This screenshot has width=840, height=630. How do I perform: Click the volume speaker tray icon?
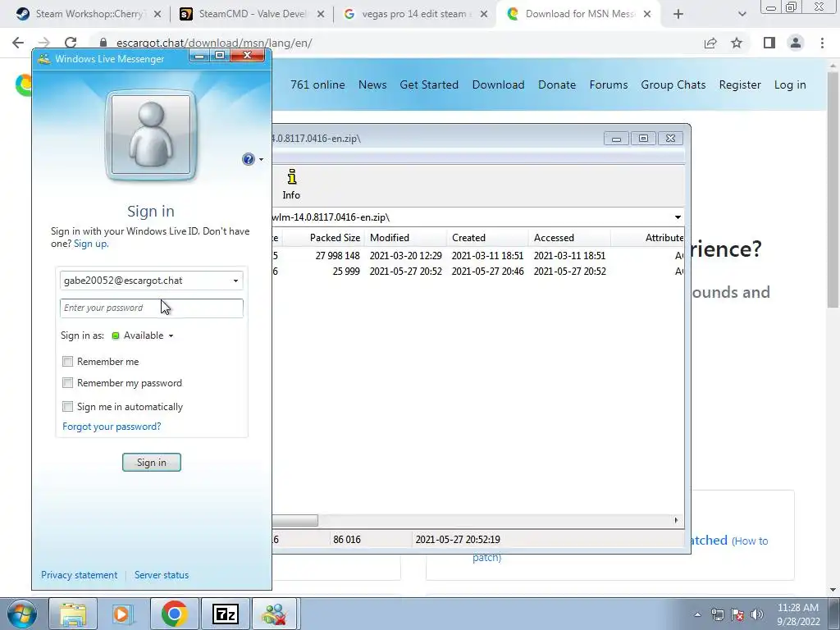click(757, 614)
